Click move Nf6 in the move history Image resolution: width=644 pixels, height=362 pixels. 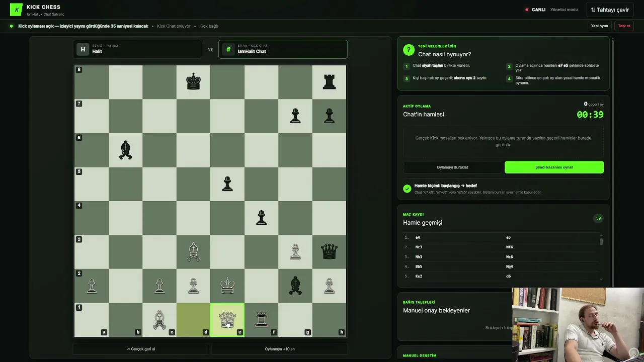(x=510, y=247)
